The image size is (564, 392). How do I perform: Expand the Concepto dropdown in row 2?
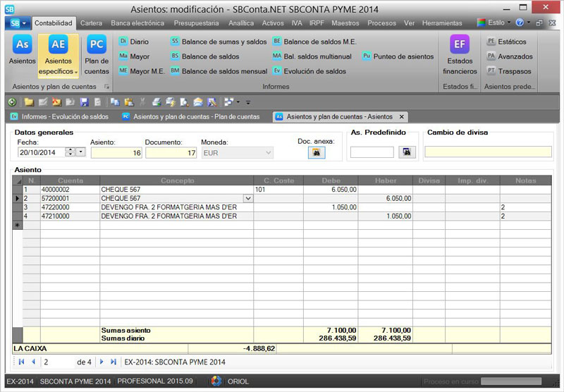(247, 199)
